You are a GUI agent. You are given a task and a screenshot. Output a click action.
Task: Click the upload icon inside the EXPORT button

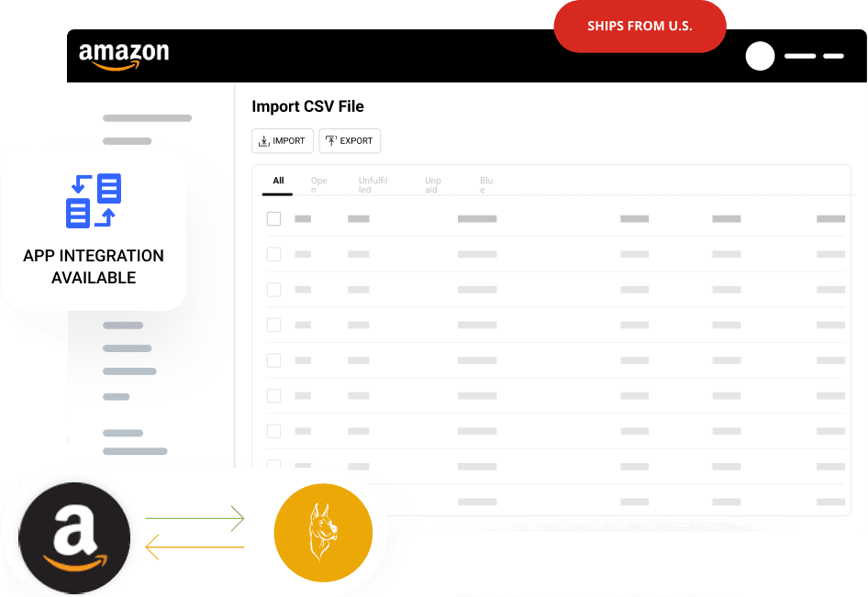coord(332,140)
